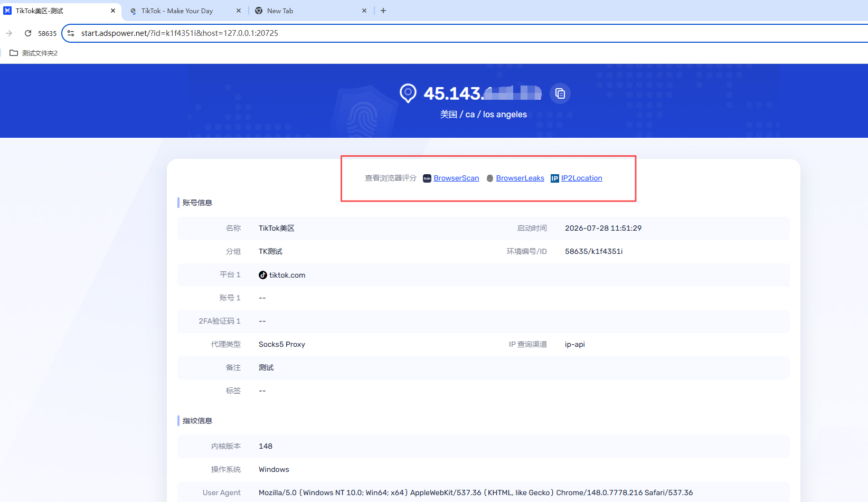Click the 58635/k1f4351i environment ID value

point(594,252)
